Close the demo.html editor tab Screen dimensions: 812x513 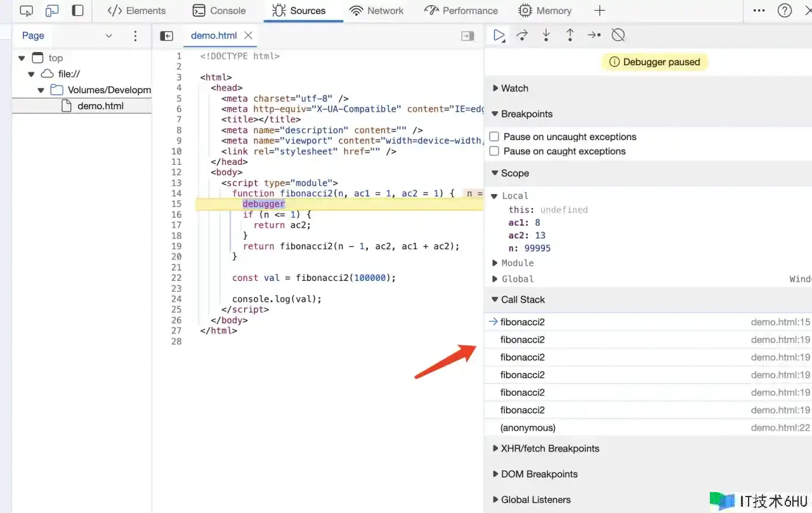(x=248, y=36)
